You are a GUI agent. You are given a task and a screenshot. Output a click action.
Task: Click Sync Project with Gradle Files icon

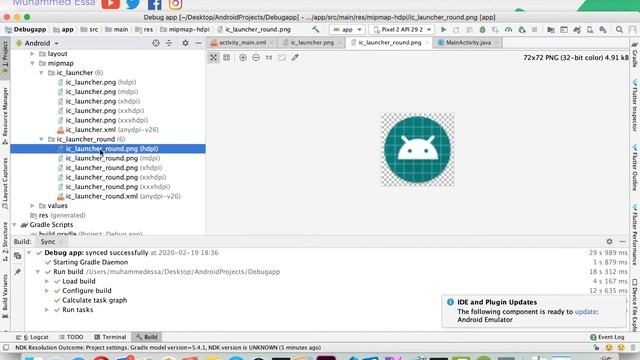tap(577, 30)
